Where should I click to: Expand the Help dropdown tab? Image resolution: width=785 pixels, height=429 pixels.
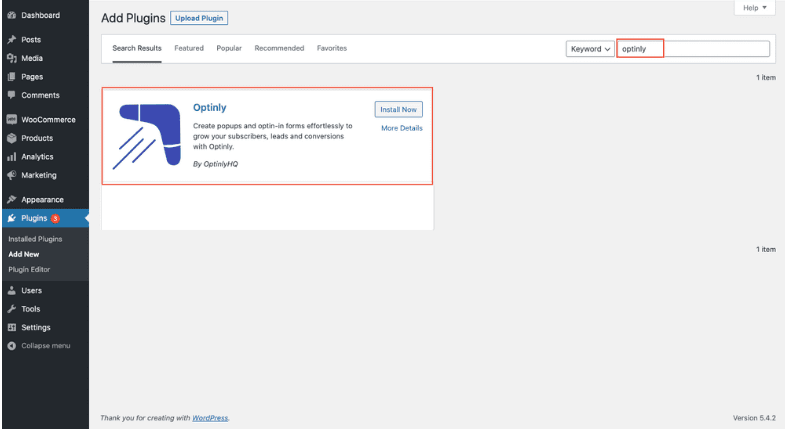pyautogui.click(x=754, y=8)
